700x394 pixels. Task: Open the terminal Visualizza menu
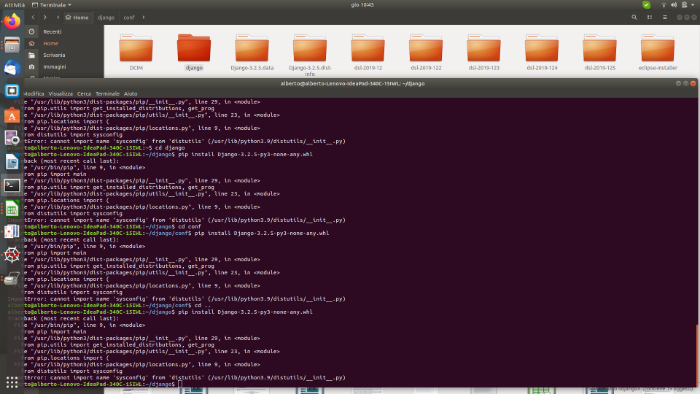point(61,94)
